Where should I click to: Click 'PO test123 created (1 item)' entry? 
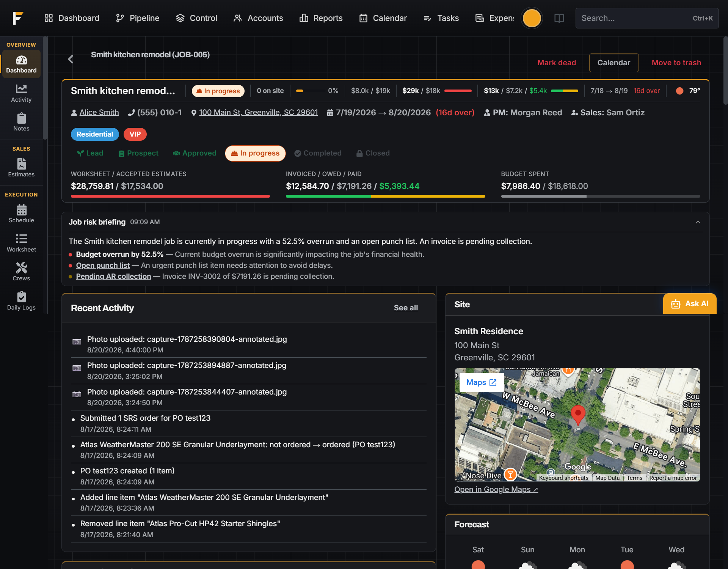127,471
